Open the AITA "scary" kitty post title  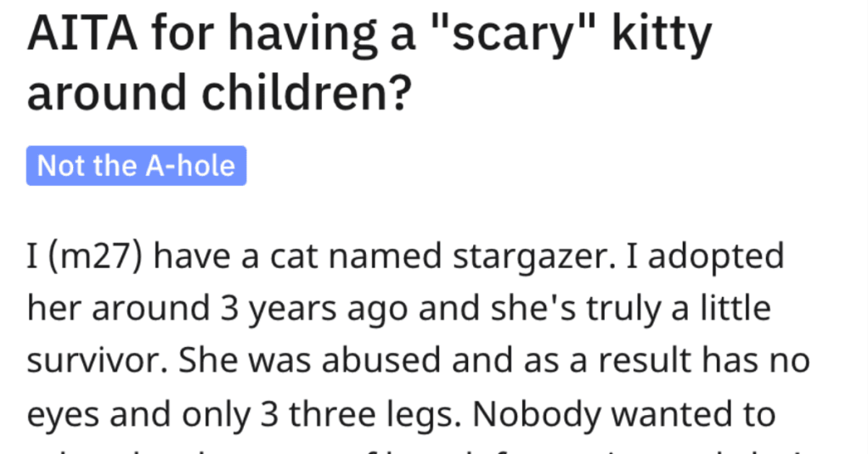(x=369, y=63)
